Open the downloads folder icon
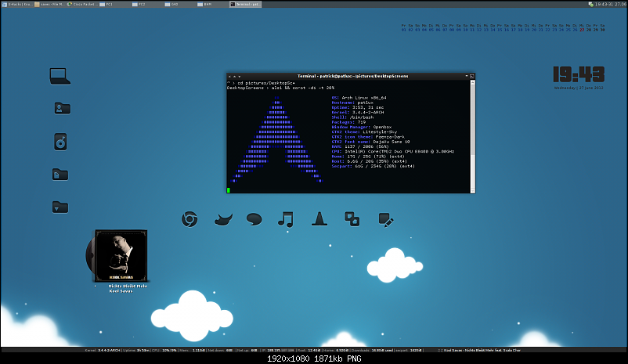Screen dimensions: 628x364 [60, 207]
